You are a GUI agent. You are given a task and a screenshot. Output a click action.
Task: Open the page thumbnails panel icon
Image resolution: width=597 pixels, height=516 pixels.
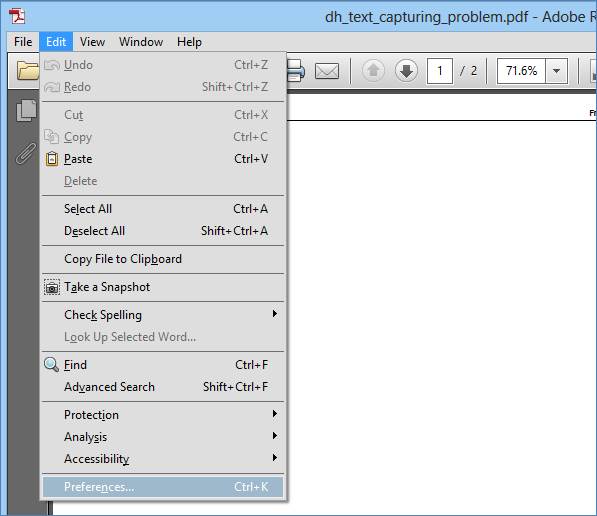pyautogui.click(x=26, y=110)
